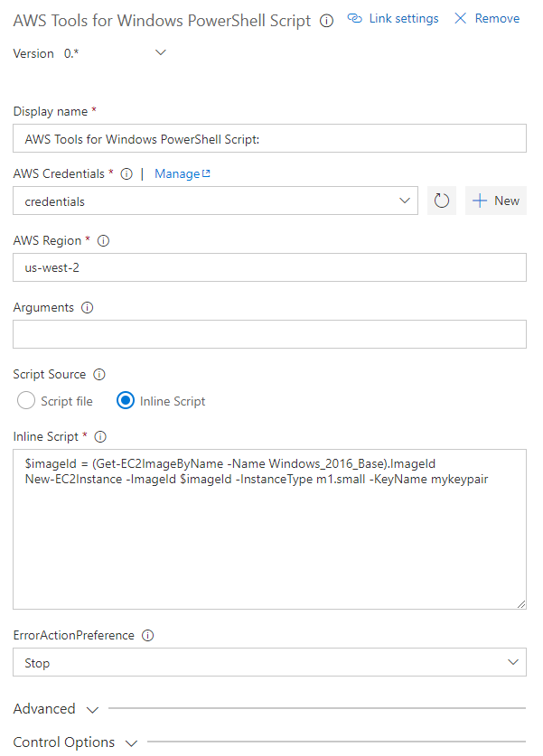The image size is (543, 756).
Task: Show info for ErrorActionPreference
Action: (147, 636)
